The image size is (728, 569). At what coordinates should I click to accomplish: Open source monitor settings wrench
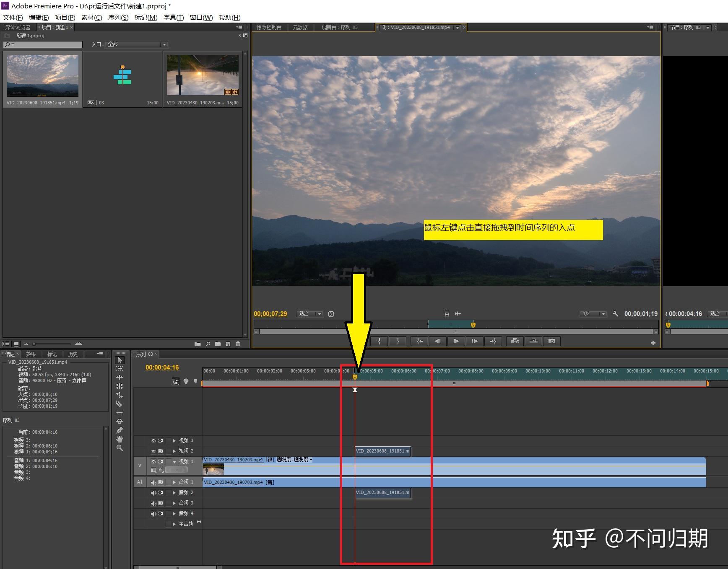coord(615,313)
